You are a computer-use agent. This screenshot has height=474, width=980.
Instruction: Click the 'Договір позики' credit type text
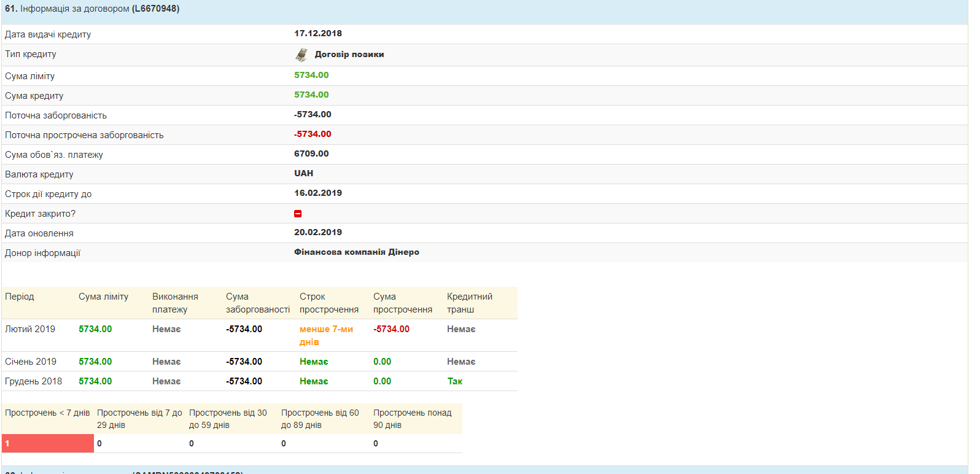[349, 55]
